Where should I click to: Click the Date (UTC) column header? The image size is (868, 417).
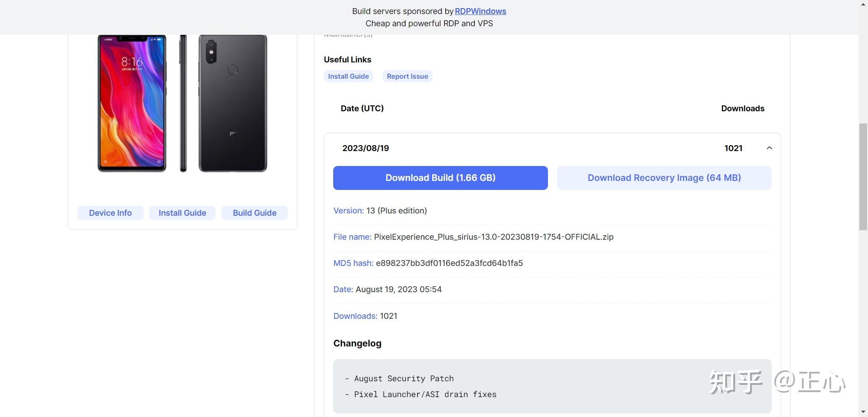click(x=362, y=109)
